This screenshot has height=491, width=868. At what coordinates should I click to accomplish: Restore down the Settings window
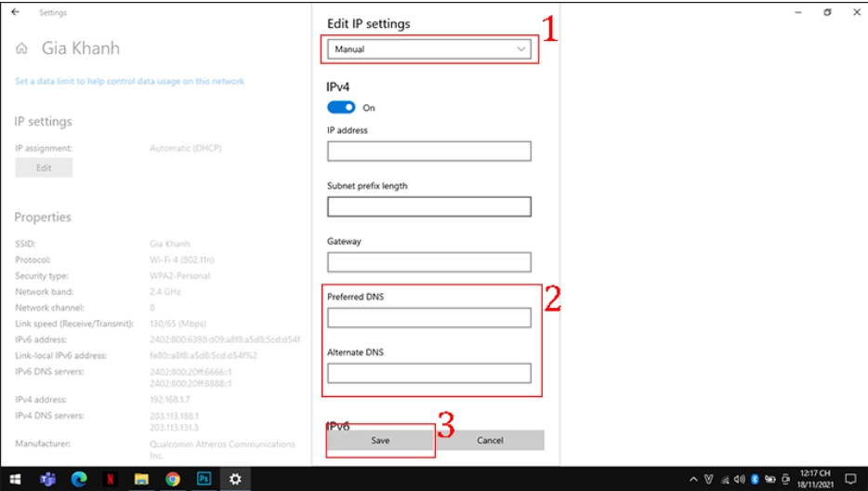pos(827,12)
